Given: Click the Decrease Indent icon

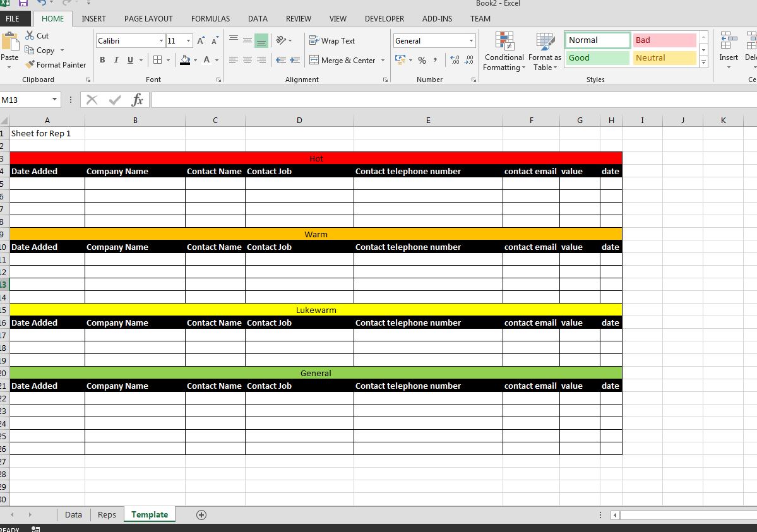Looking at the screenshot, I should pos(280,60).
